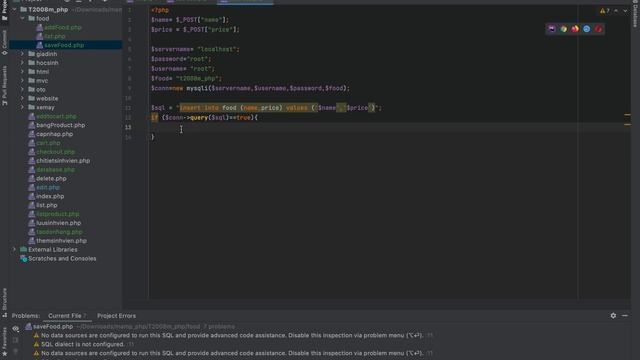The width and height of the screenshot is (640, 360).
Task: Select first 'No data sources are configured' problem
Action: coord(232,336)
